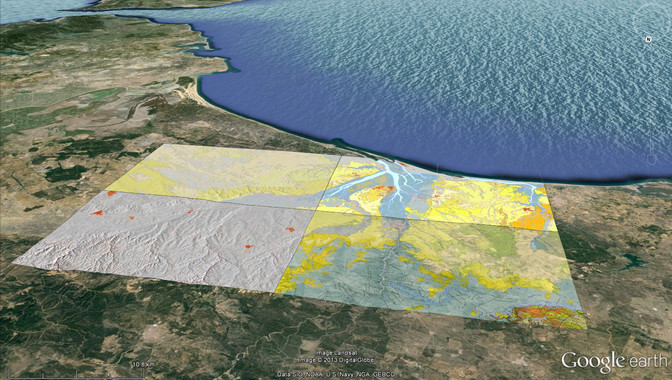Click the zoom slider handle
The height and width of the screenshot is (380, 672).
[652, 160]
